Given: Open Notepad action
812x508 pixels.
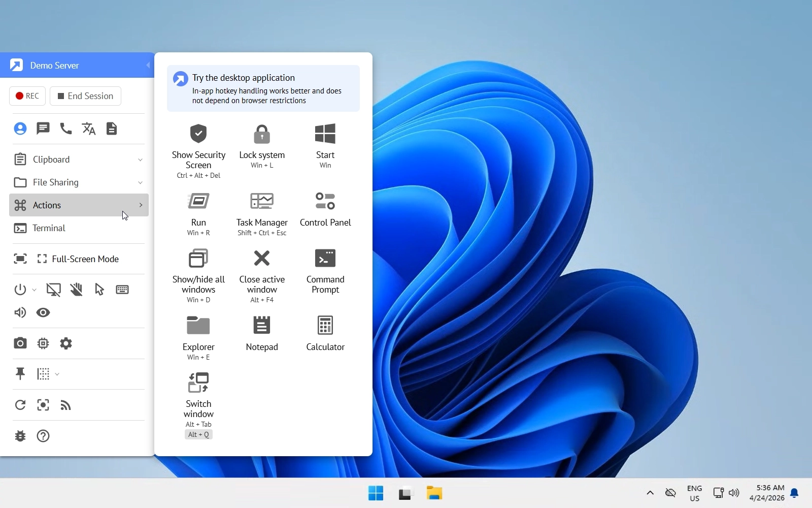Looking at the screenshot, I should (262, 333).
